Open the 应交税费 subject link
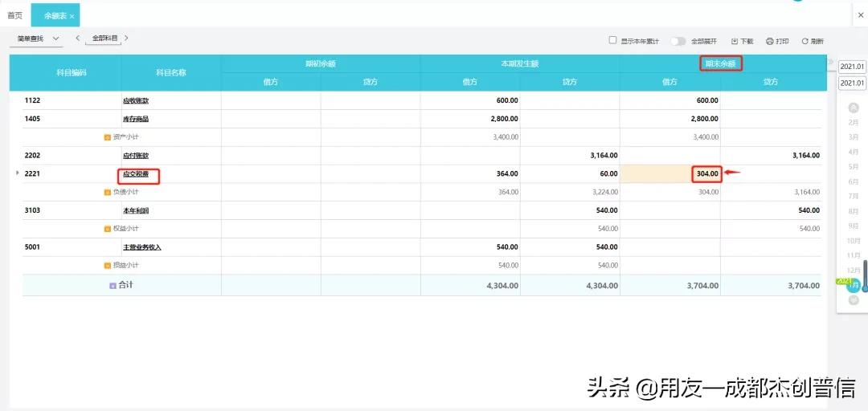The height and width of the screenshot is (411, 868). [136, 173]
